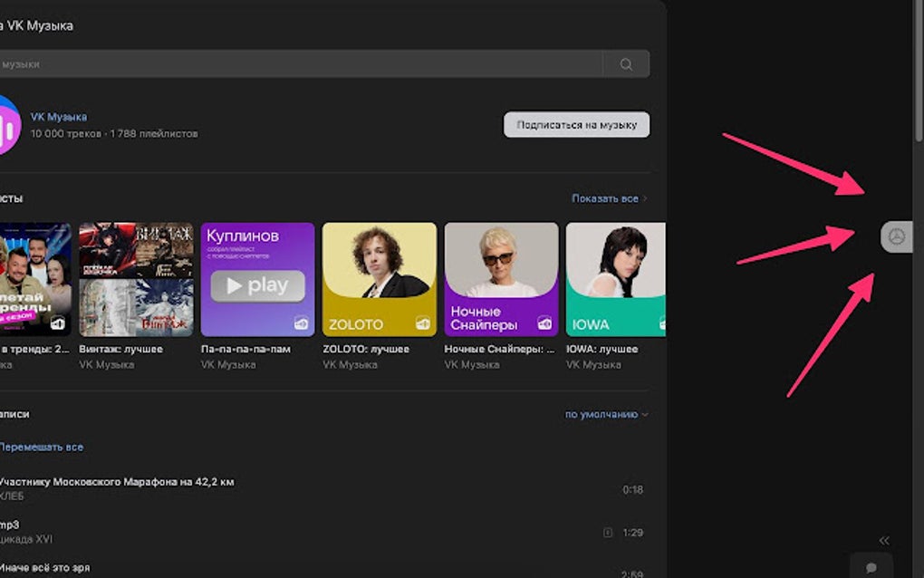Click the VK Музыка round avatar logo

(7, 125)
